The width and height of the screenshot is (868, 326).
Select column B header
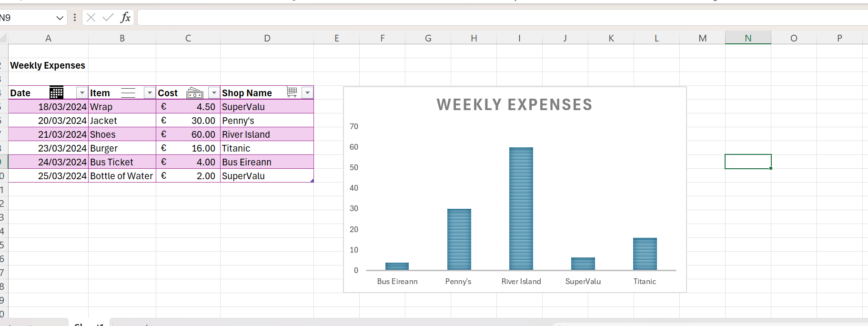pyautogui.click(x=122, y=38)
